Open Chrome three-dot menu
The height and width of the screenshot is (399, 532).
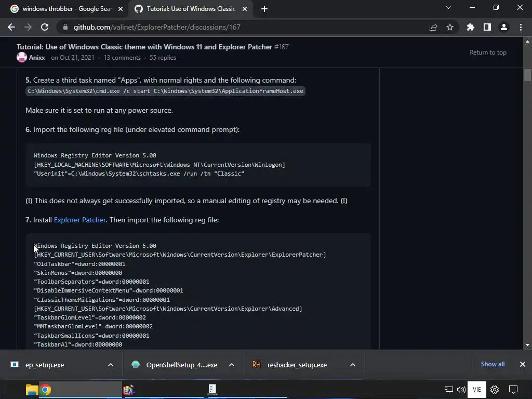[x=521, y=27]
